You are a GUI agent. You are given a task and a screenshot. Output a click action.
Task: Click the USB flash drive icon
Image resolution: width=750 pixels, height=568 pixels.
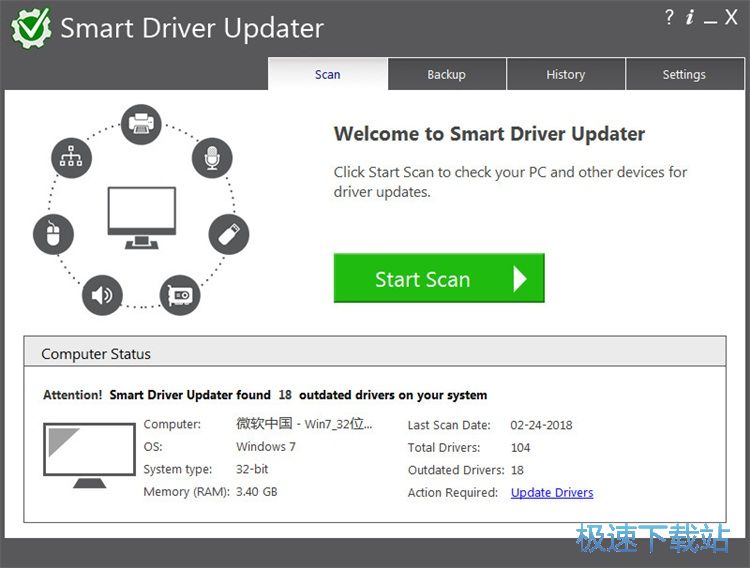coord(228,235)
